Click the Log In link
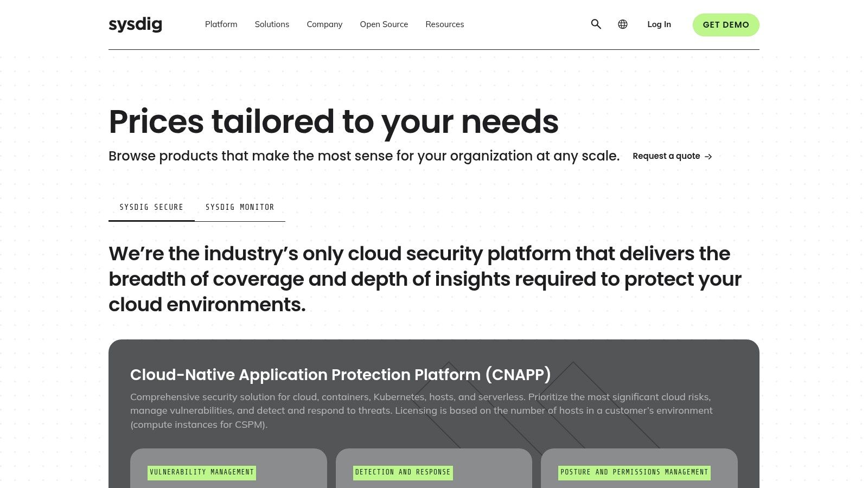The image size is (868, 488). [x=659, y=24]
